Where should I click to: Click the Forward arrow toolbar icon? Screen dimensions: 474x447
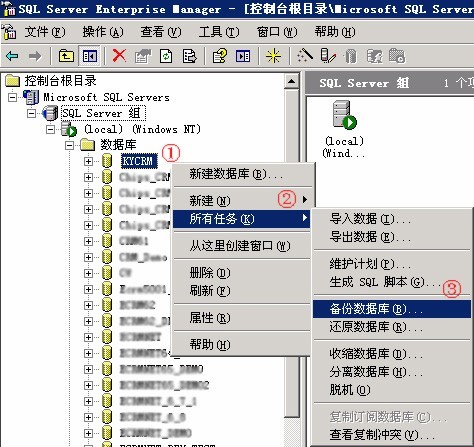35,56
